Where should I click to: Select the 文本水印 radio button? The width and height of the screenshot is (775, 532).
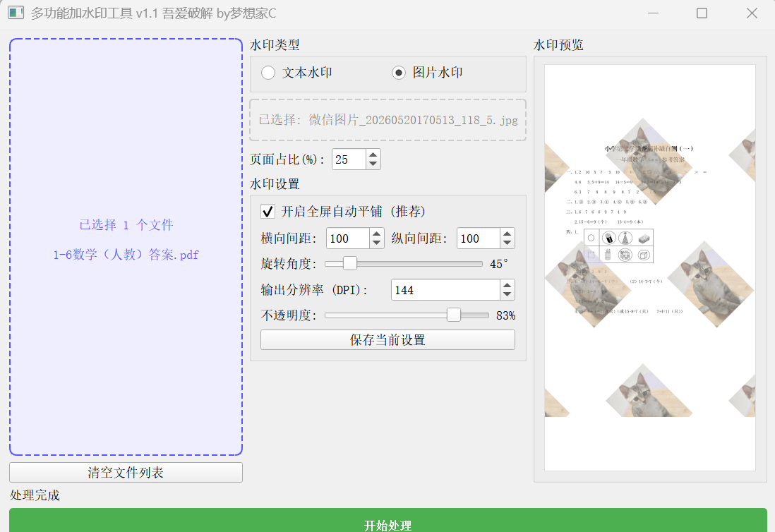point(268,73)
